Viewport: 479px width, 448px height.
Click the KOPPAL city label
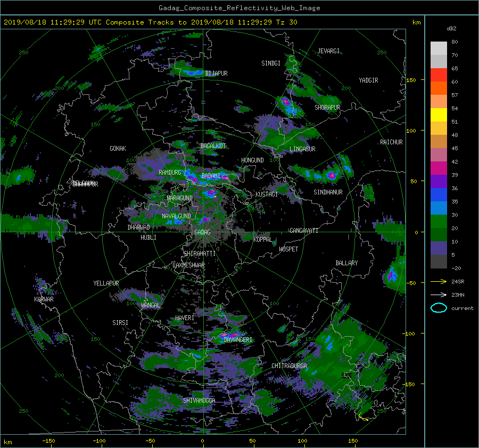pos(263,240)
